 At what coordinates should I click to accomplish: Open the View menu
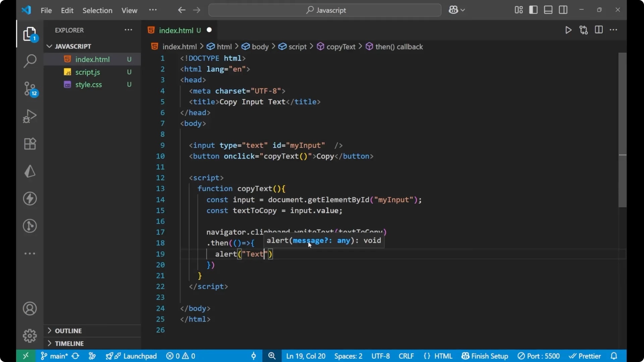[x=129, y=10]
